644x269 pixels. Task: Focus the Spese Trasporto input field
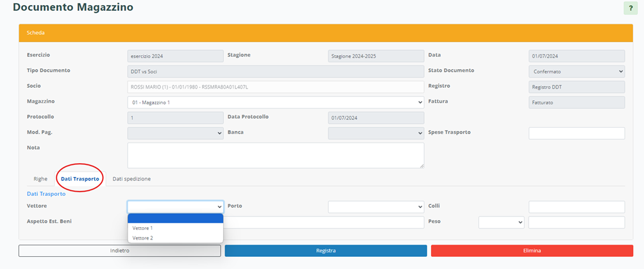(x=576, y=133)
